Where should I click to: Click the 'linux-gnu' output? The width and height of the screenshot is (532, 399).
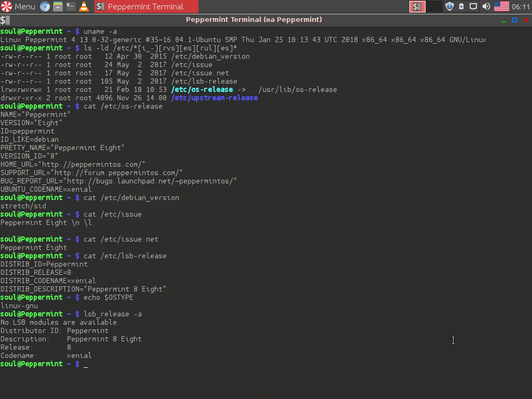[19, 305]
